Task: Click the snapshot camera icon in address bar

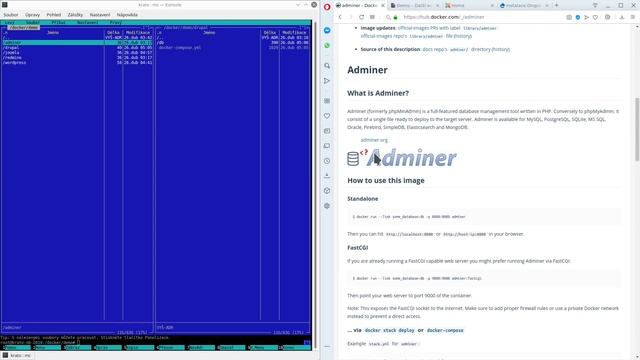Action: (x=569, y=17)
